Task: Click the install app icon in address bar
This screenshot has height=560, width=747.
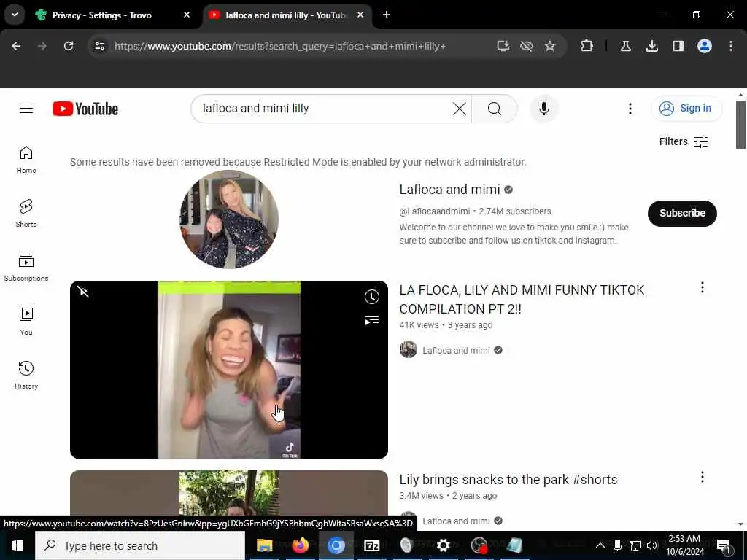Action: pyautogui.click(x=503, y=46)
